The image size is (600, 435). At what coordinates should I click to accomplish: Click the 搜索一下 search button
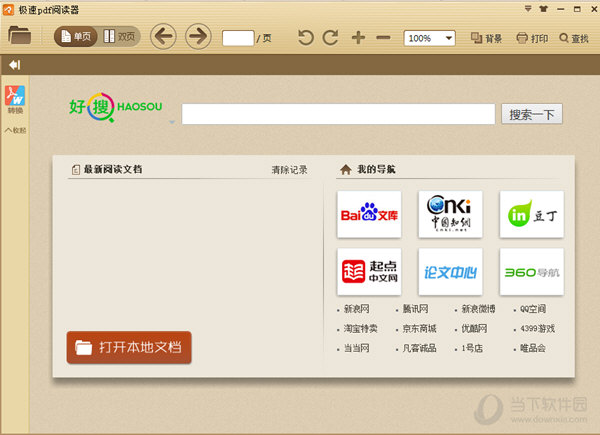532,114
